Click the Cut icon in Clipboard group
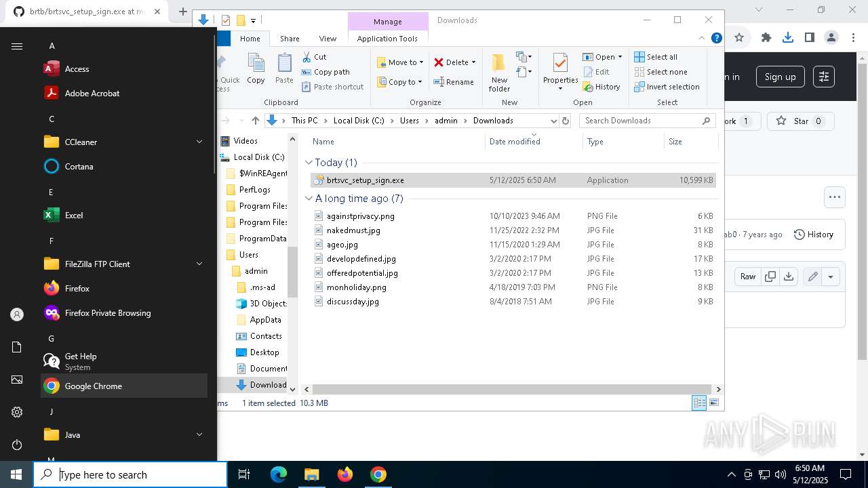The width and height of the screenshot is (868, 488). (306, 57)
